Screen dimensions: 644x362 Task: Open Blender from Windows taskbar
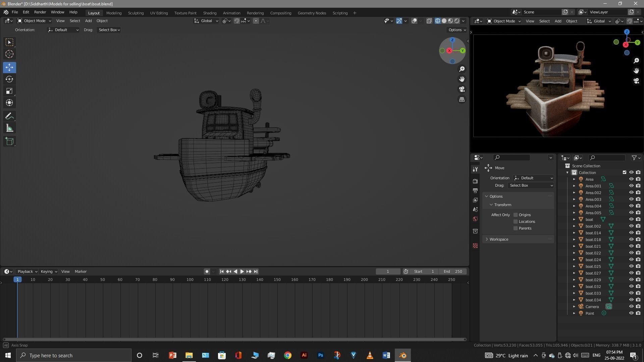pos(402,355)
